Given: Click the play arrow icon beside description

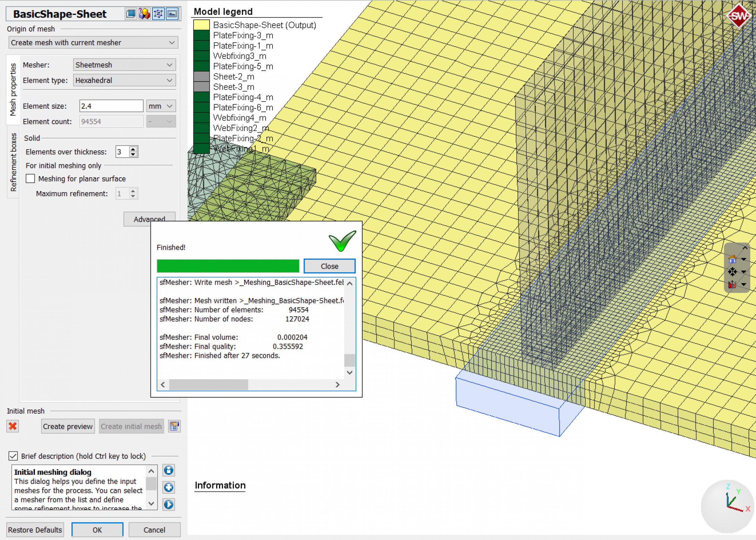Looking at the screenshot, I should point(169,504).
